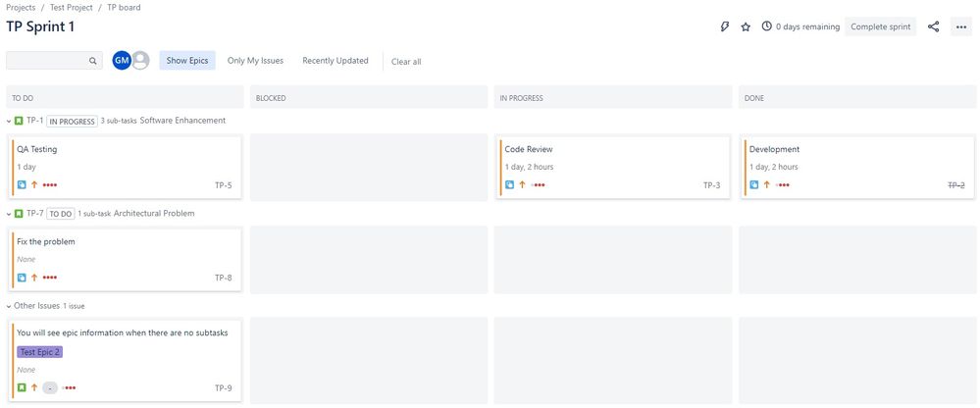Click the TP-3 key on Code Review card

712,185
